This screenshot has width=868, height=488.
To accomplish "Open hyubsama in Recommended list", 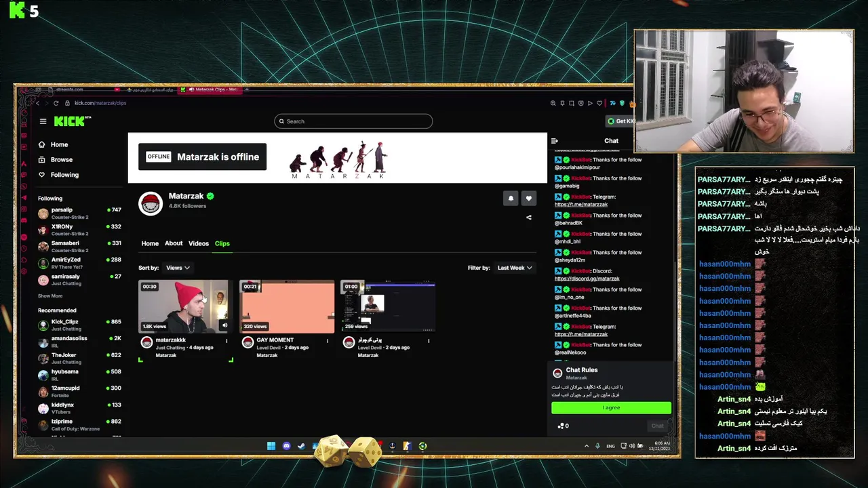I will pos(79,374).
